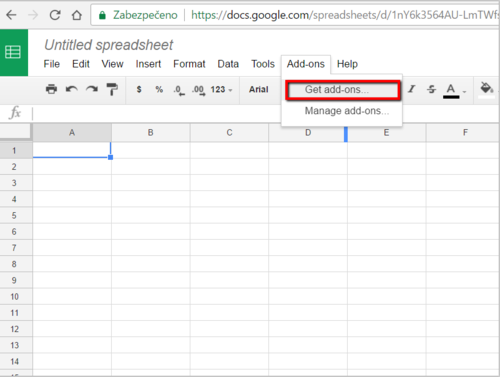Open the Data menu
500x377 pixels.
[228, 64]
